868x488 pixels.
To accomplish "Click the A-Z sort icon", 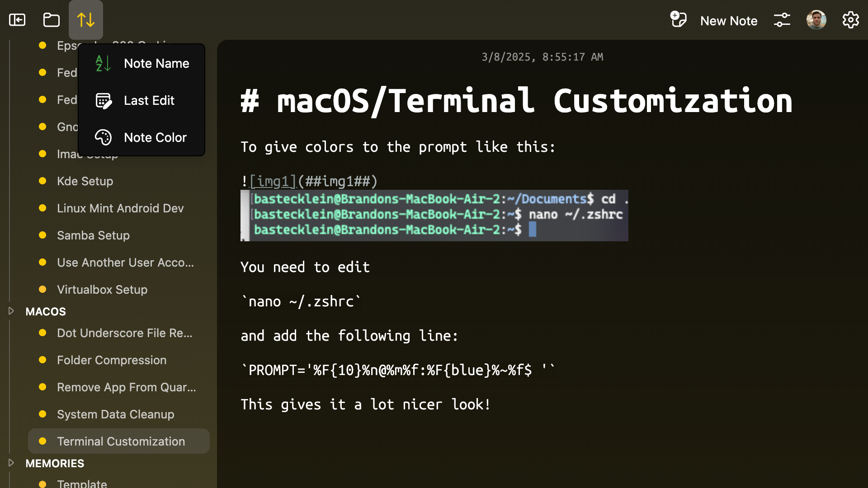I will point(103,63).
